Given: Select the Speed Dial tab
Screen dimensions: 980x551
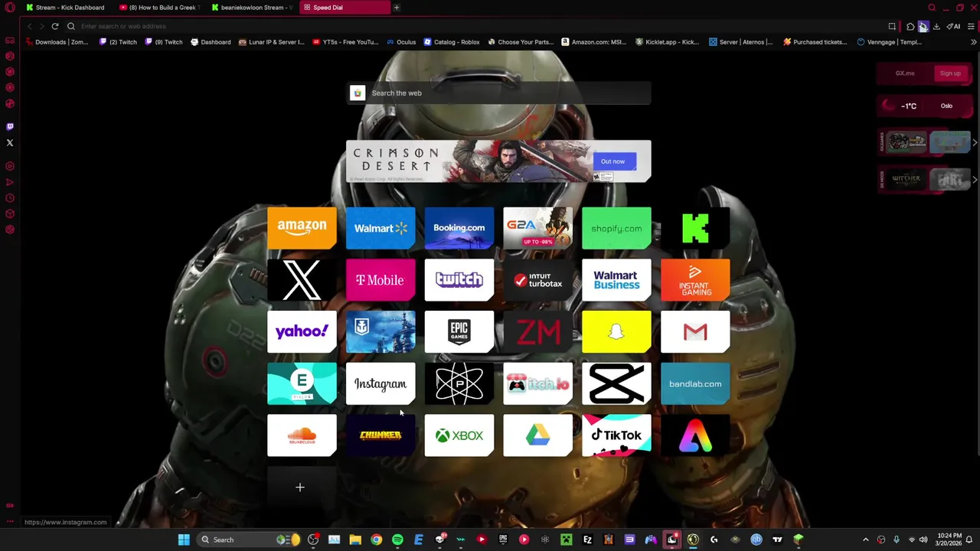Looking at the screenshot, I should (x=345, y=8).
